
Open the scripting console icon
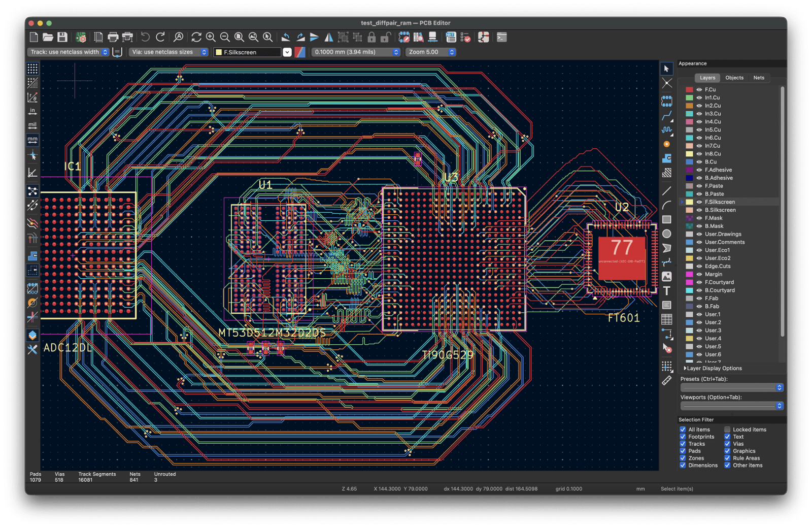click(501, 37)
